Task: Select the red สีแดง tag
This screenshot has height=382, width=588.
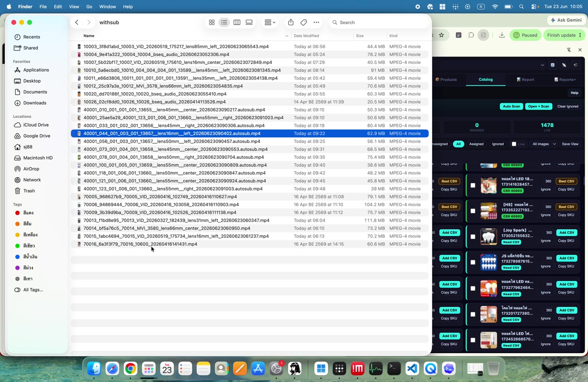Action: (28, 213)
